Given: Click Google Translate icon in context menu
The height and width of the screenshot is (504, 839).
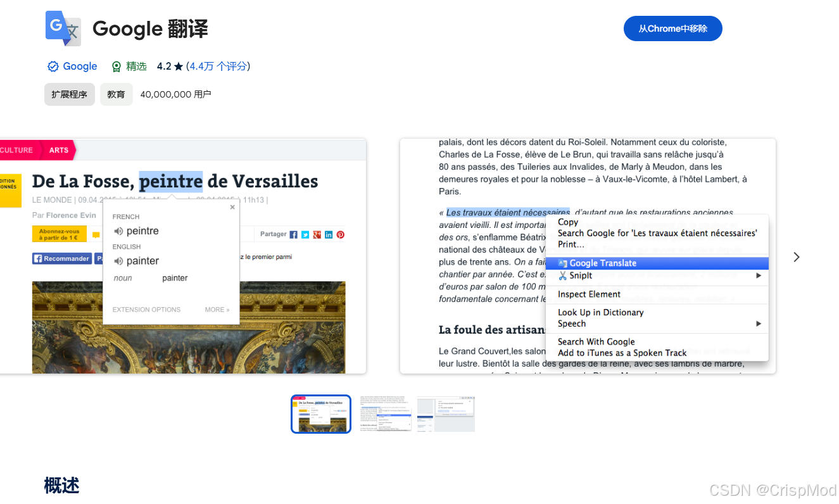Looking at the screenshot, I should pos(563,263).
